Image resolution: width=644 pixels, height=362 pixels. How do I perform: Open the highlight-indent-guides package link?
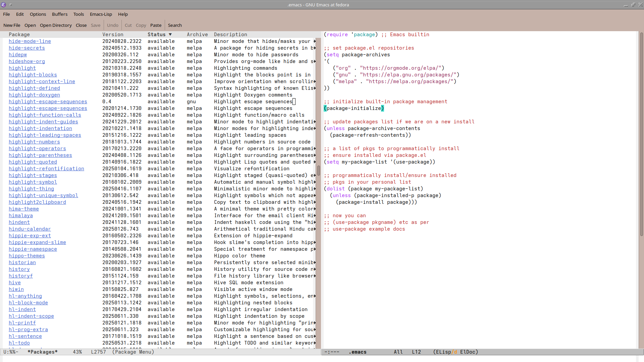coord(43,122)
